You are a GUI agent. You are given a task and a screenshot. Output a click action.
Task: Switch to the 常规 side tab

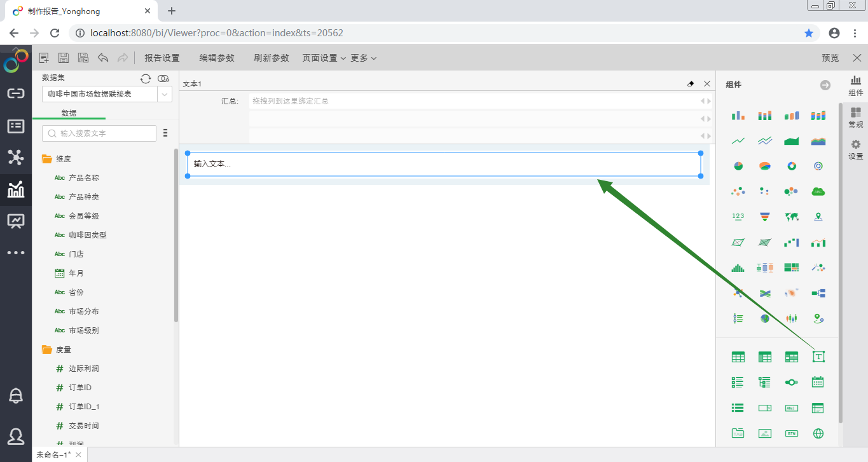tap(856, 118)
